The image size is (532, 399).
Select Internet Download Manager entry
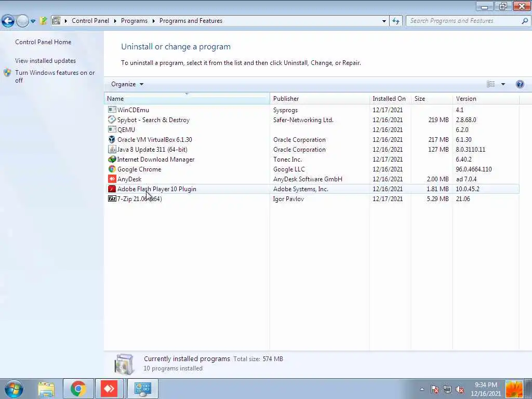(156, 159)
